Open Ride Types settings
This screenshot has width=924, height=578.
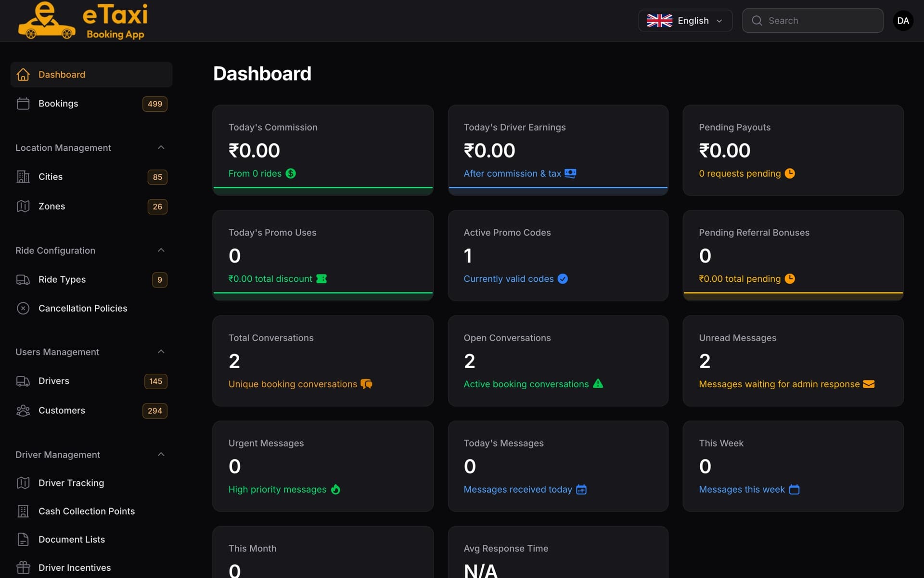[91, 279]
